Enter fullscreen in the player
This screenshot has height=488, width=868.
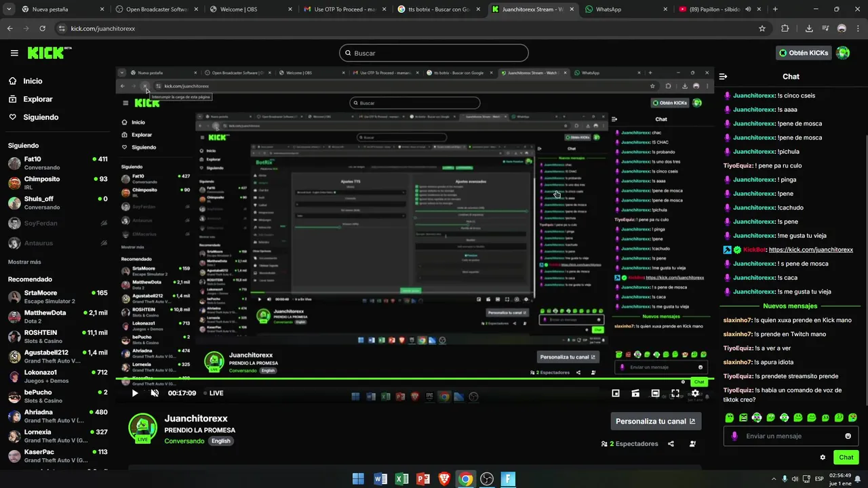point(675,393)
